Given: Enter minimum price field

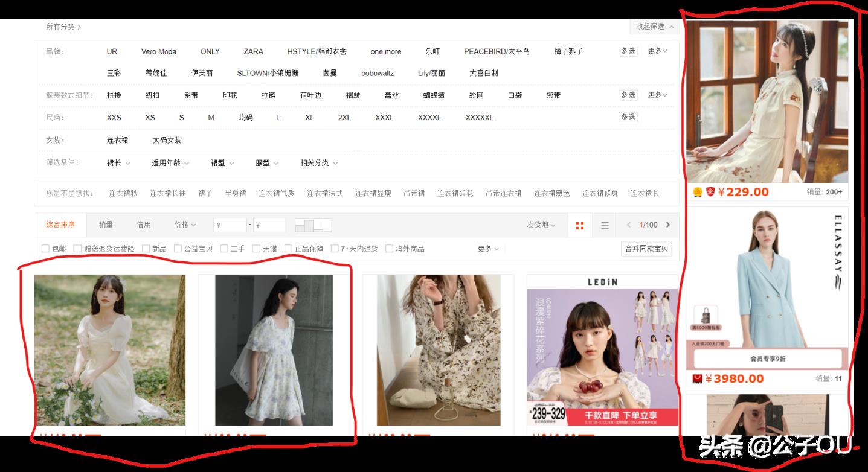Looking at the screenshot, I should [x=230, y=225].
